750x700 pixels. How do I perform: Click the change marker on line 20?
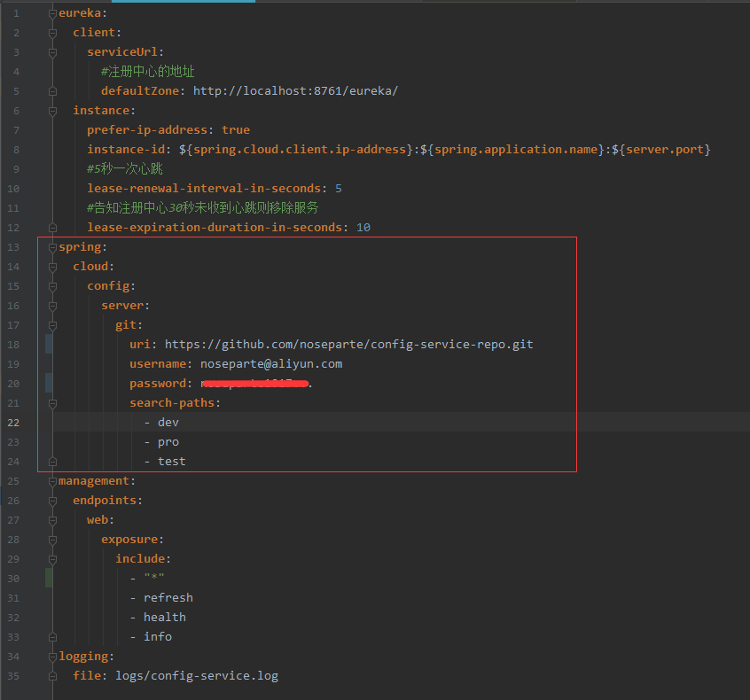[x=49, y=383]
